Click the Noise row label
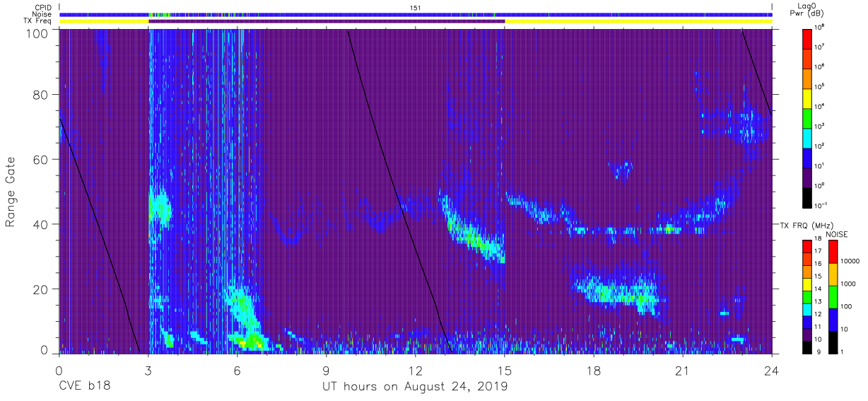The image size is (868, 401). pos(42,14)
